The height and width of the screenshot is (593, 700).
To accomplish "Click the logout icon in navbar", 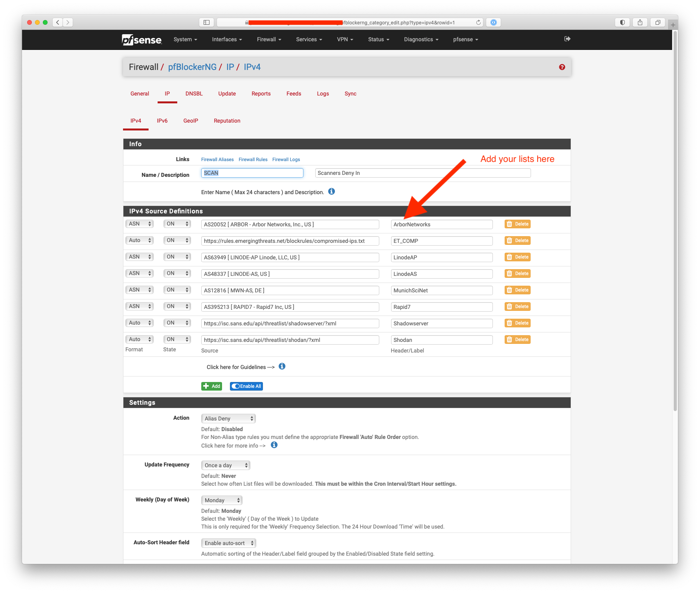I will [x=567, y=39].
